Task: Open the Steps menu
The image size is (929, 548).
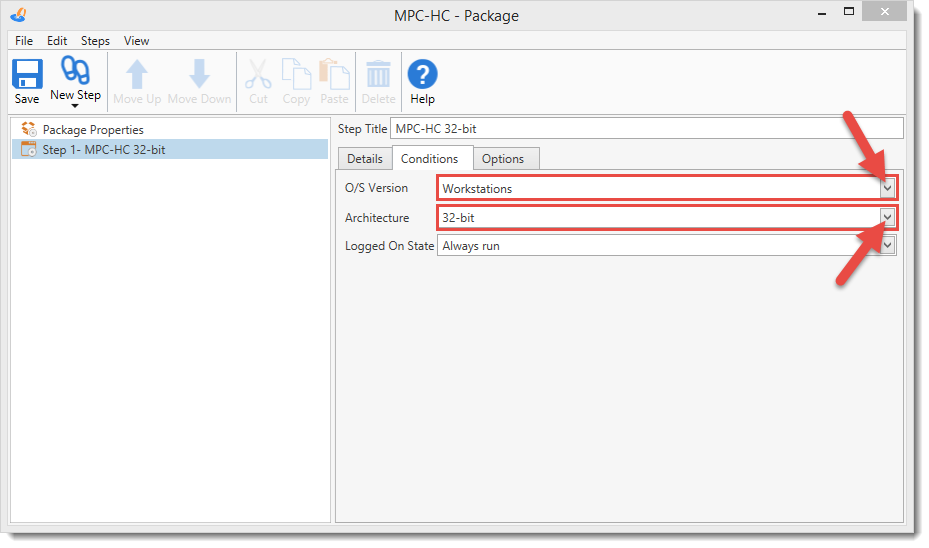Action: tap(95, 41)
